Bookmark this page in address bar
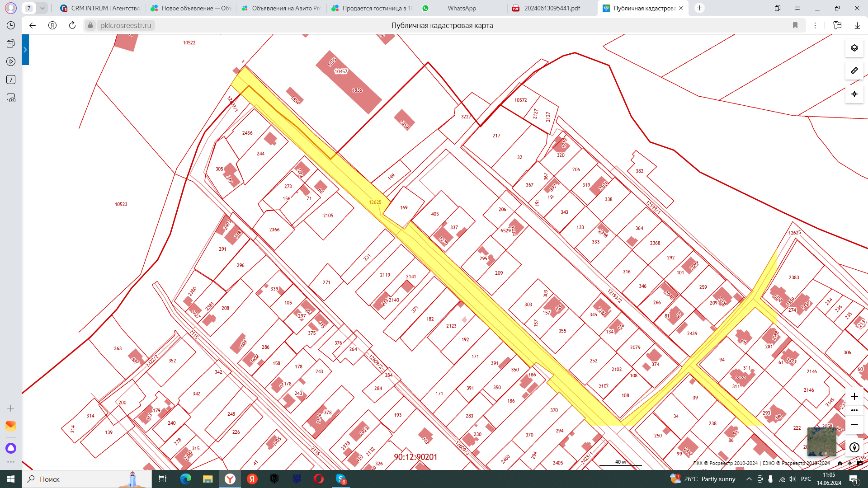The height and width of the screenshot is (488, 868). pos(795,25)
